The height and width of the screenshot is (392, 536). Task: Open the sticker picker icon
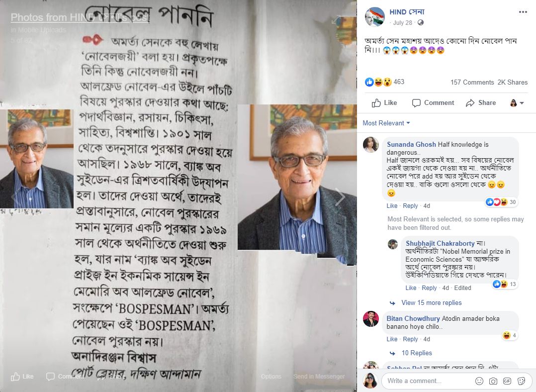(x=521, y=381)
